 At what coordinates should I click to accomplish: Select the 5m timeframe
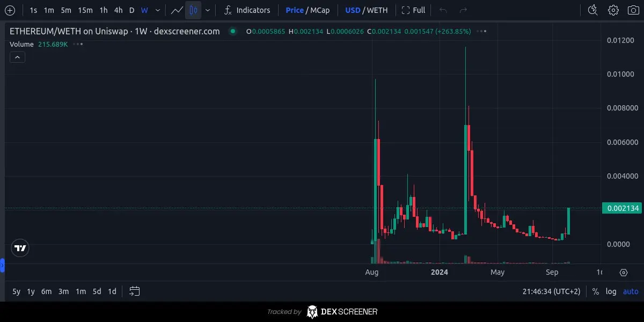point(66,10)
